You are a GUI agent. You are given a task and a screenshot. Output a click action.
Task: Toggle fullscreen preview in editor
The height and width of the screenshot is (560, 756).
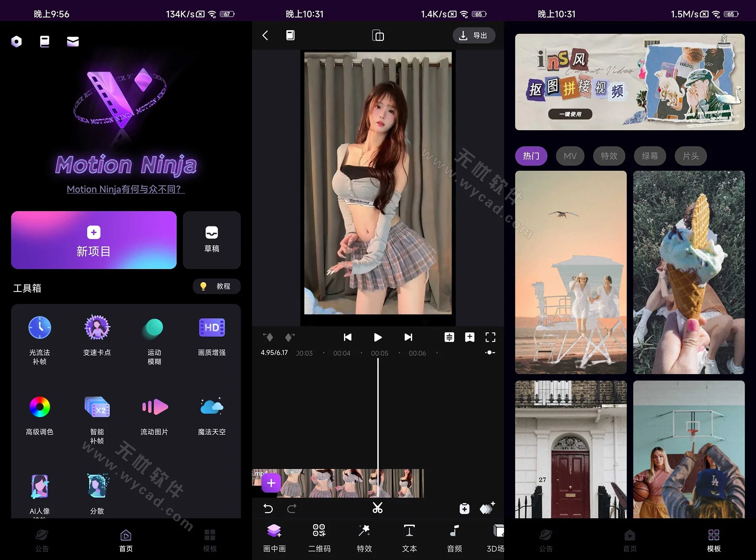[490, 337]
